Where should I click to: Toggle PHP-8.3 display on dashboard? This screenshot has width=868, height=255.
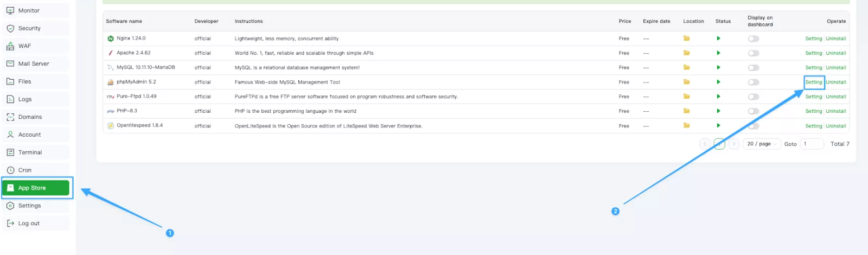tap(754, 111)
